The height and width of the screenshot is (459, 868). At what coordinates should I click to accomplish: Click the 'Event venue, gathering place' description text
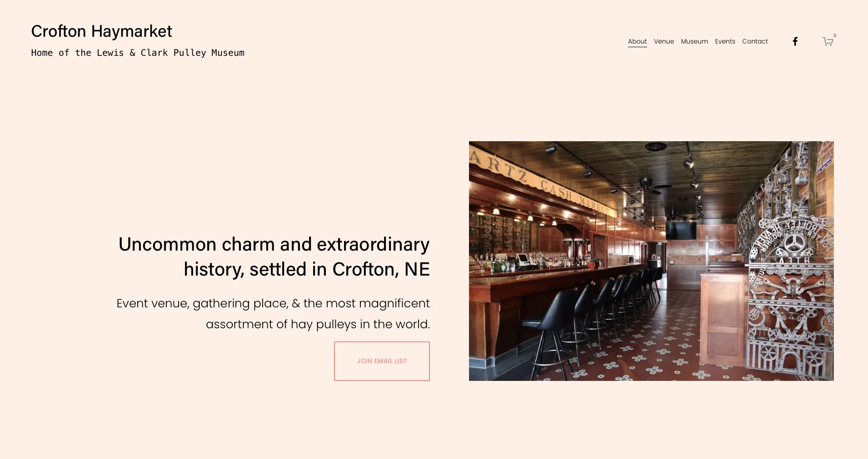[273, 314]
